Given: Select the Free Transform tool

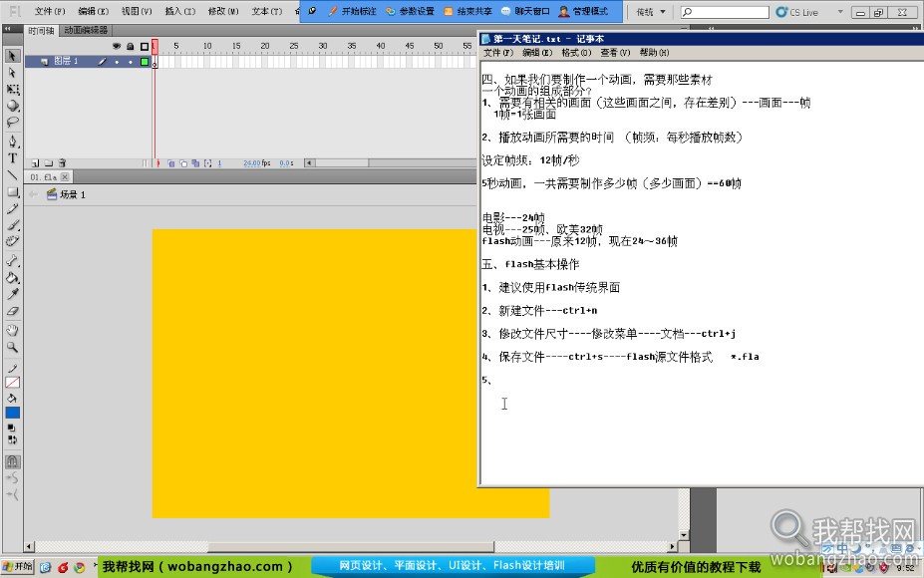Looking at the screenshot, I should pyautogui.click(x=12, y=90).
